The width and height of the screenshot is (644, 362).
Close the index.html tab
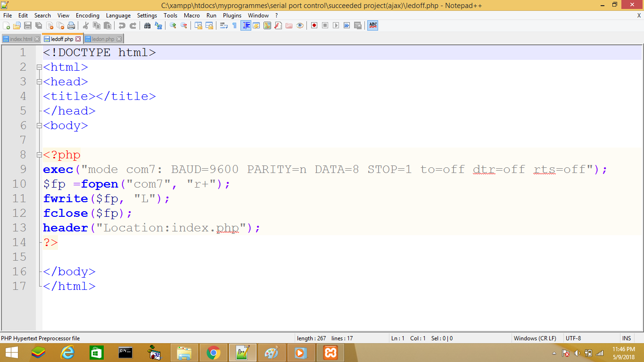[x=37, y=39]
